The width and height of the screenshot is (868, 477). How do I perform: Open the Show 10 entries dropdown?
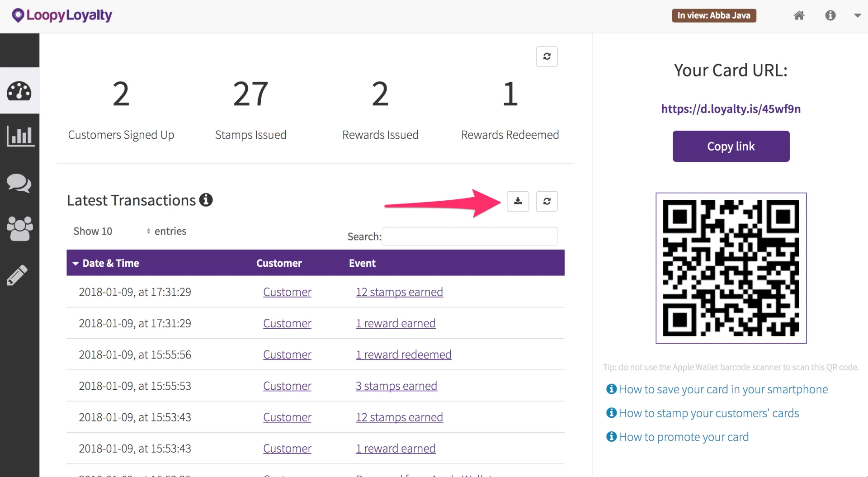click(x=112, y=231)
